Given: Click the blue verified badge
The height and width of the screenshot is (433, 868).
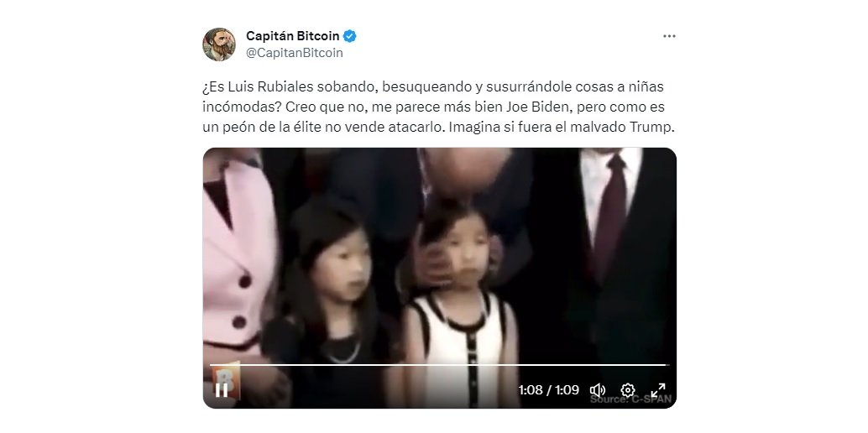Looking at the screenshot, I should coord(350,36).
